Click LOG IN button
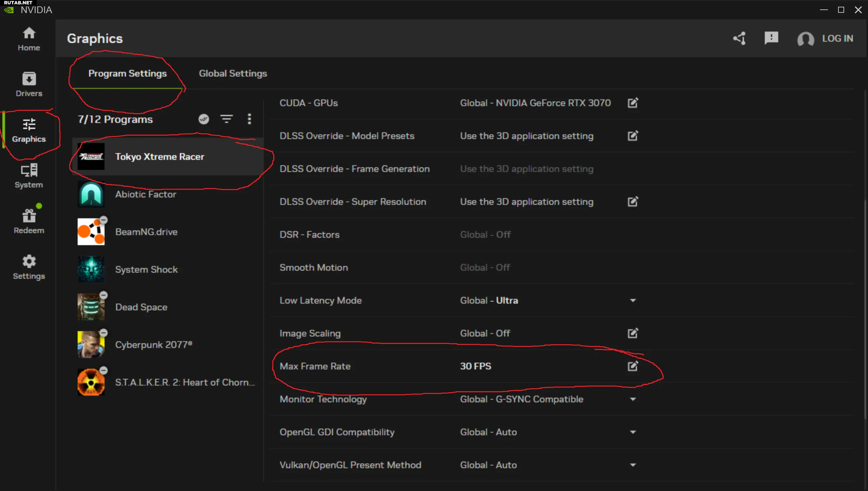The height and width of the screenshot is (491, 868). 837,38
